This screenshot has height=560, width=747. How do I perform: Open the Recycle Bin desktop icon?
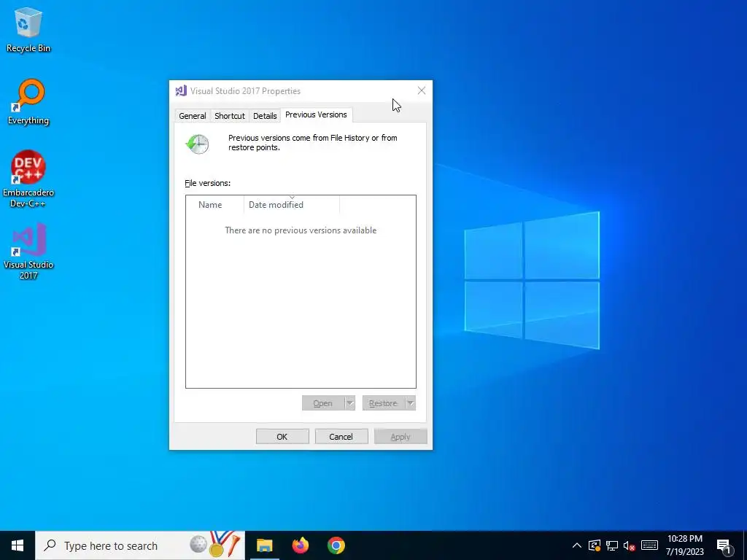click(28, 31)
